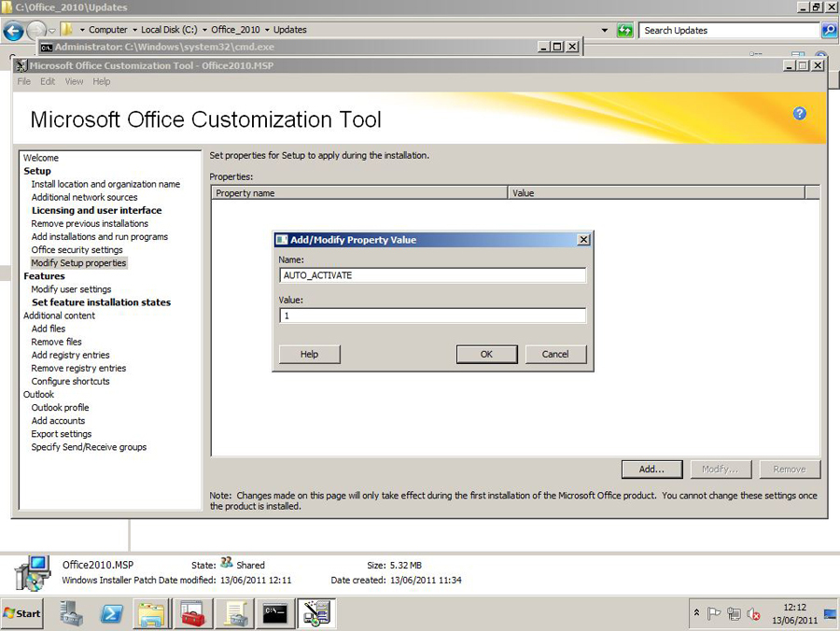Expand Local Disk (C:) breadcrumb arrow

click(204, 30)
